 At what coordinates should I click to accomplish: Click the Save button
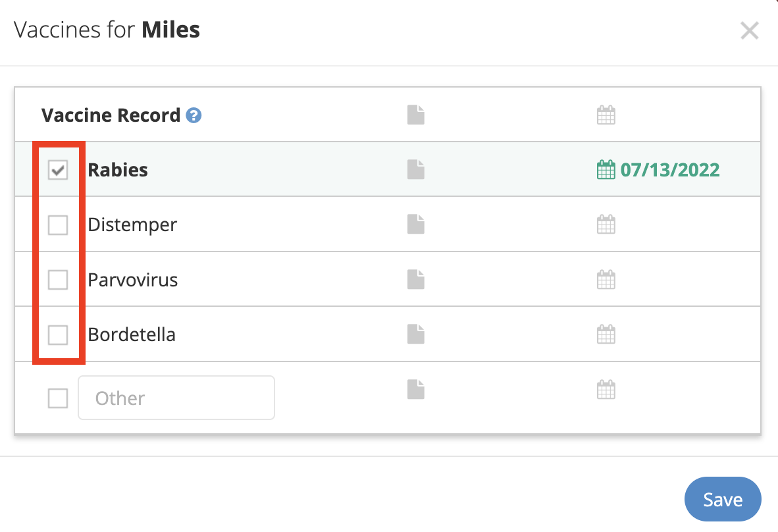tap(723, 499)
